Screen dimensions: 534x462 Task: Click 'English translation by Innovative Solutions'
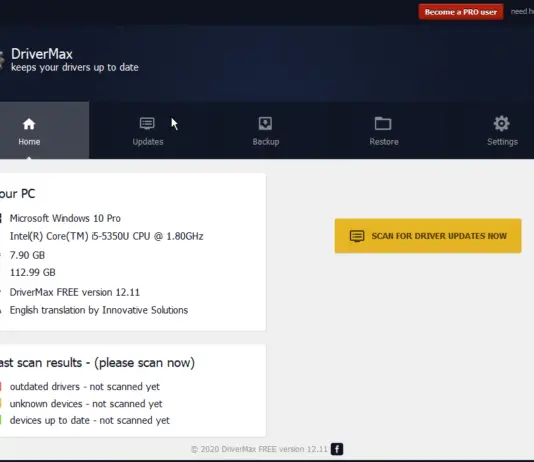tap(99, 310)
